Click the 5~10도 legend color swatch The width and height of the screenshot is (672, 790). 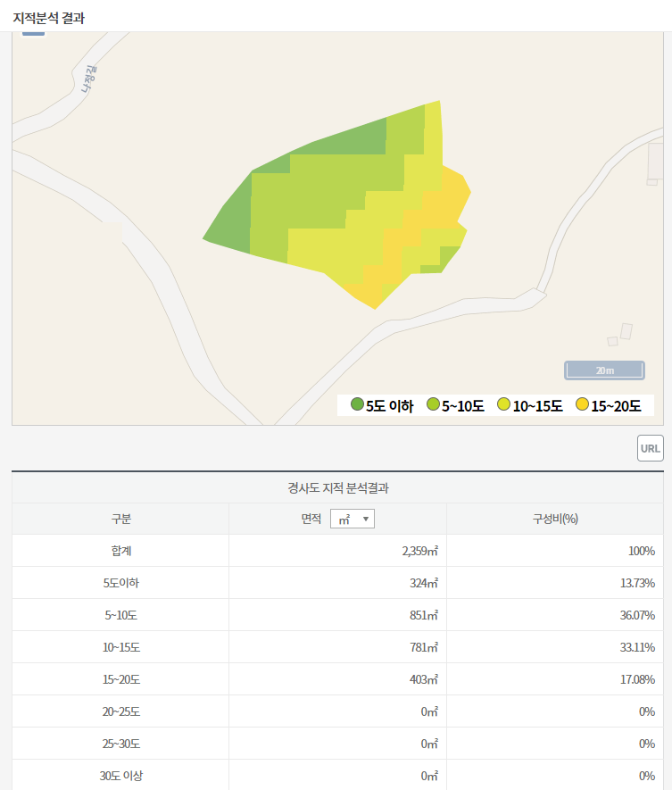coord(433,404)
